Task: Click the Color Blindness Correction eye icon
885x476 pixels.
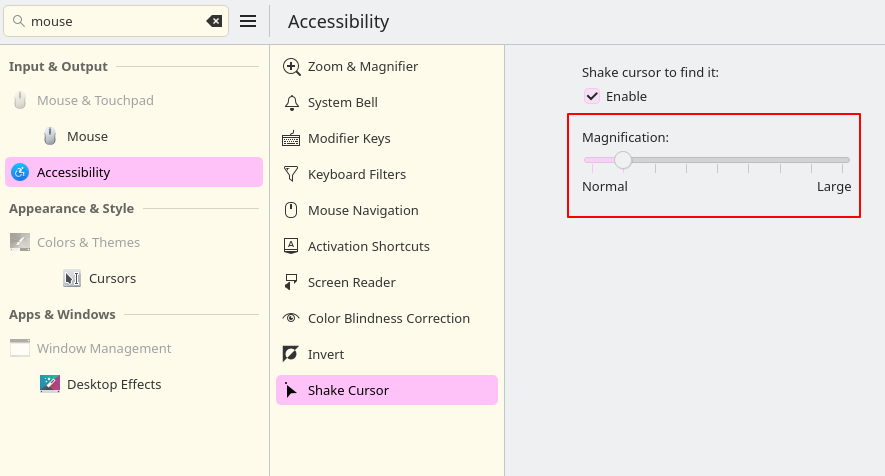Action: (291, 319)
